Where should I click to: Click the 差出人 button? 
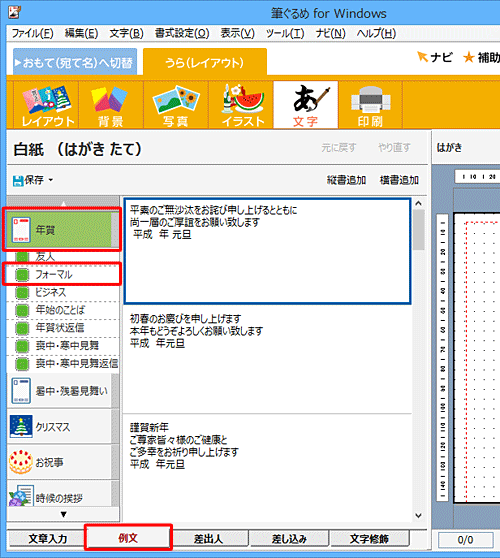pos(209,538)
